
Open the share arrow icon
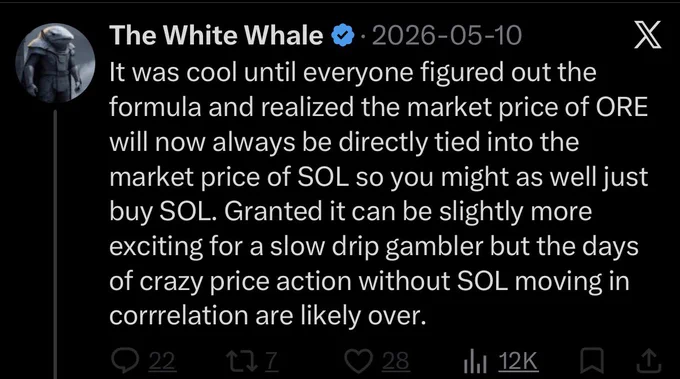pyautogui.click(x=649, y=361)
